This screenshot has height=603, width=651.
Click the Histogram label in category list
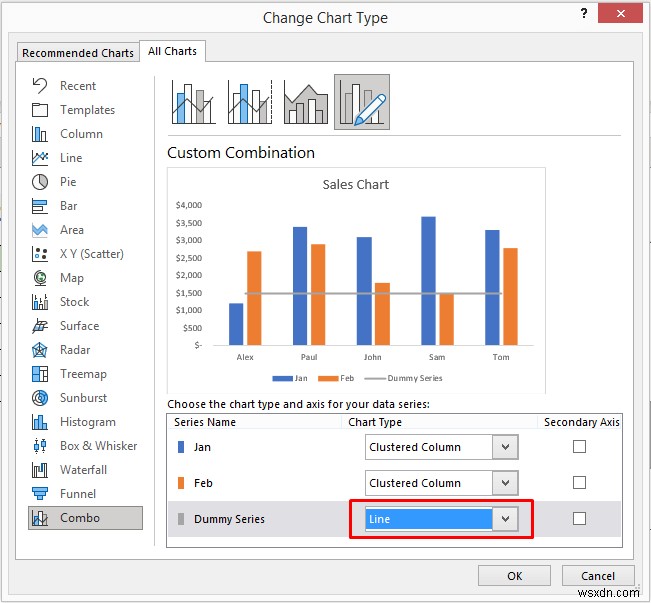pos(88,422)
